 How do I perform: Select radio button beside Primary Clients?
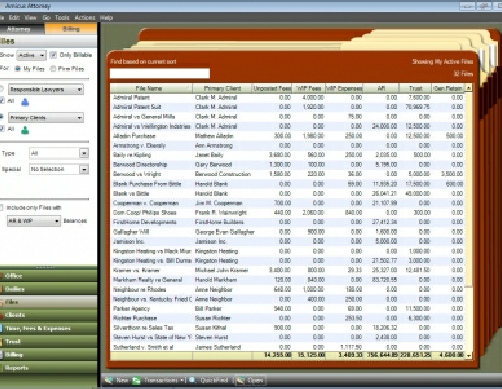(2, 117)
